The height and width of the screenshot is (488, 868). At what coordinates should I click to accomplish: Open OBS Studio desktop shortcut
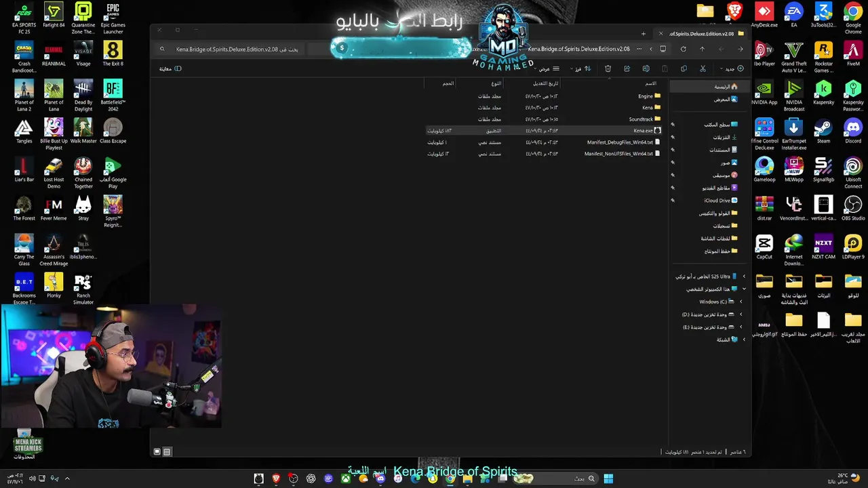tap(853, 209)
